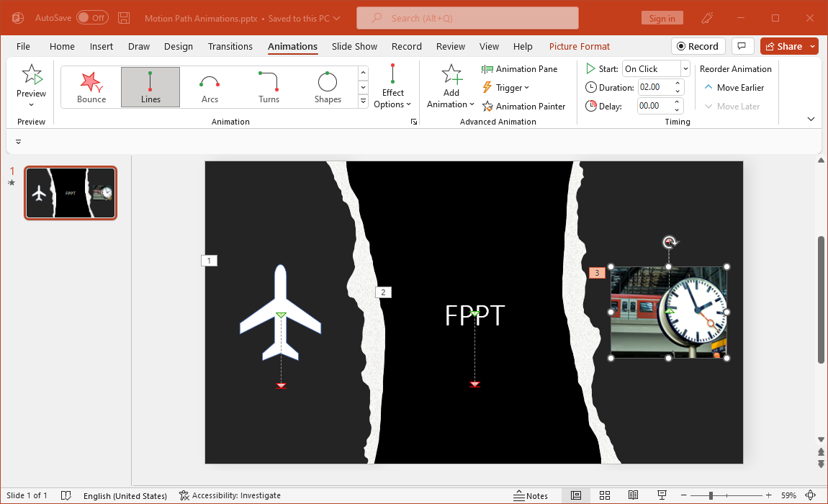Apply the Turns motion path
Image resolution: width=828 pixels, height=504 pixels.
[269, 87]
